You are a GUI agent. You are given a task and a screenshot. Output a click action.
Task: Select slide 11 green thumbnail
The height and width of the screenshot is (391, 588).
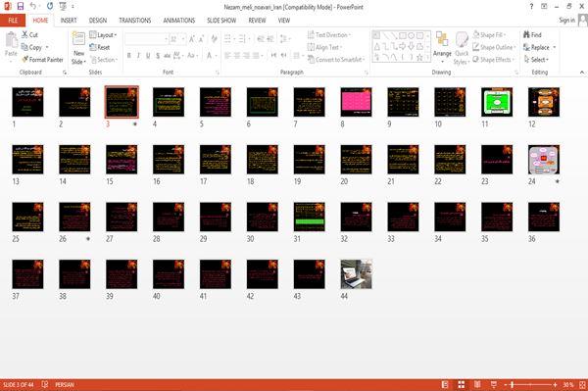(497, 102)
